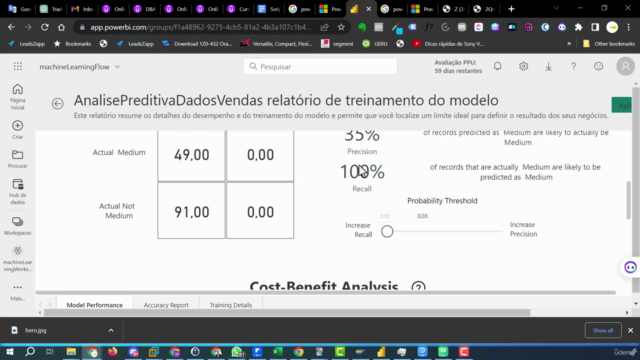Open Procurar folder in sidebar
Image resolution: width=640 pixels, height=360 pixels.
(18, 159)
